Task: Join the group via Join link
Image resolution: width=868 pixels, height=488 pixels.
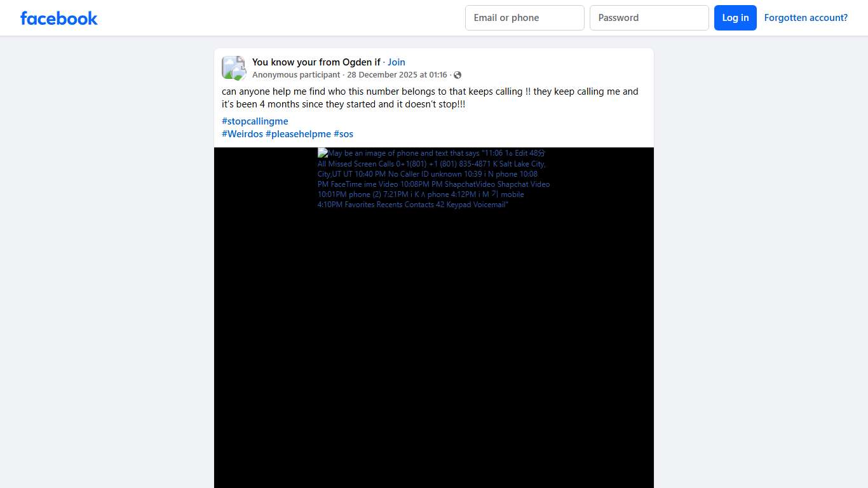Action: tap(397, 62)
